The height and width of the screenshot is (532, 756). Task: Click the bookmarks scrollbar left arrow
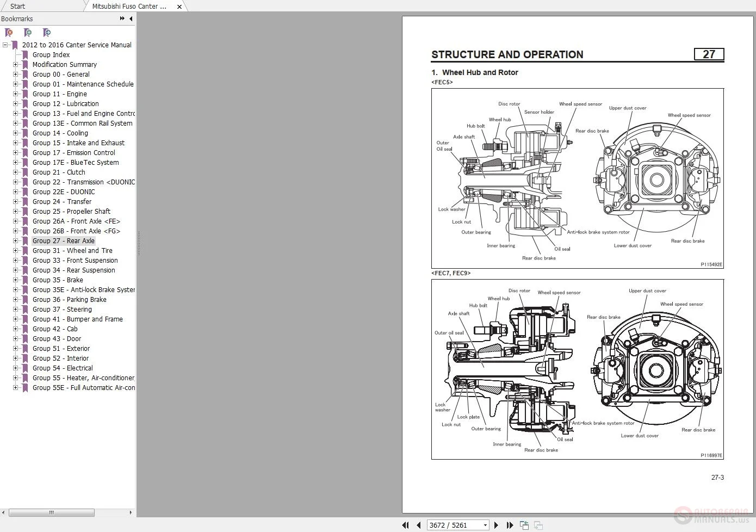pos(4,512)
